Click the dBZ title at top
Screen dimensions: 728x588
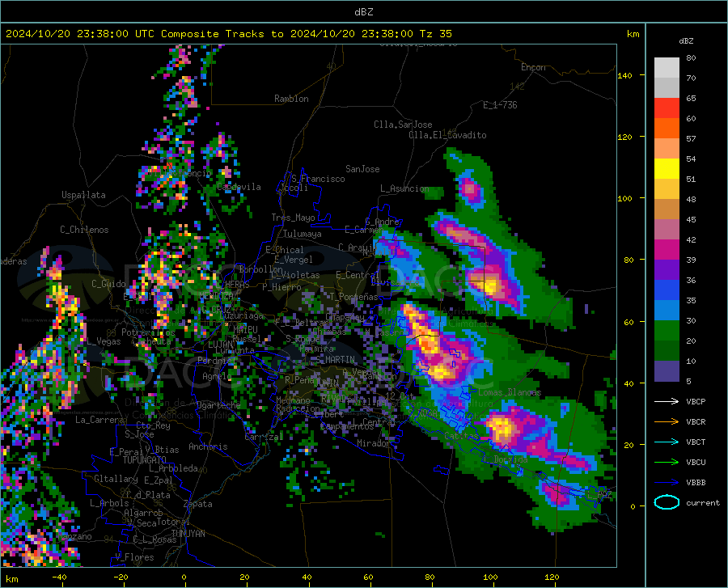pyautogui.click(x=363, y=12)
